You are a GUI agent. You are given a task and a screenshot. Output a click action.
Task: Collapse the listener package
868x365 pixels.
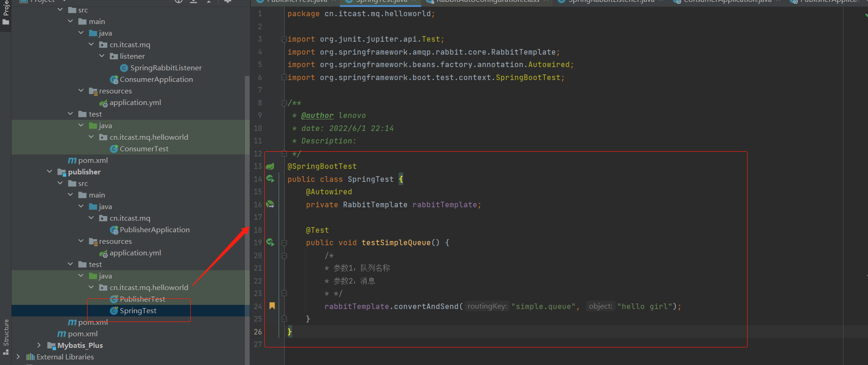[102, 56]
